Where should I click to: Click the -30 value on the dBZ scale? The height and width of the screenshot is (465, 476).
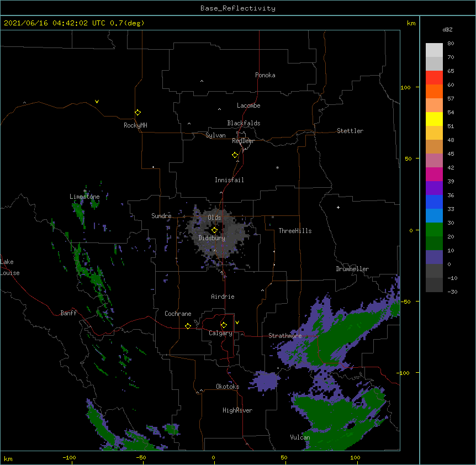click(452, 292)
